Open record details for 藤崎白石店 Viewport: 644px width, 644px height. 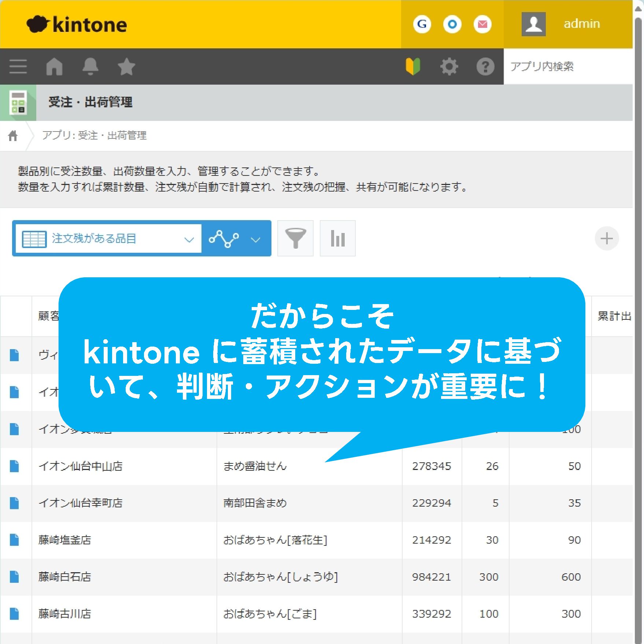(14, 577)
